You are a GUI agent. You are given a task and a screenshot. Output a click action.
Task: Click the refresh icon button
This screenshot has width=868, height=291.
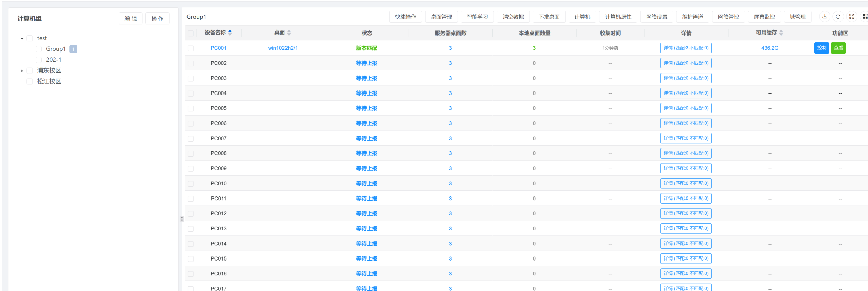click(x=838, y=17)
